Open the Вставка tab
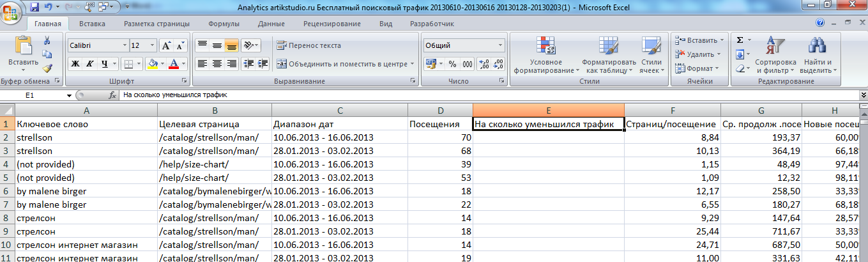Screen dimensions: 868x262 tap(93, 24)
